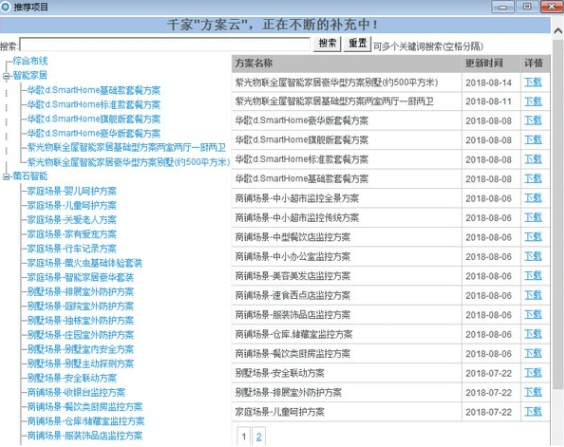This screenshot has height=447, width=564.
Task: Collapse the 智能家居 tree node
Action: click(x=6, y=76)
